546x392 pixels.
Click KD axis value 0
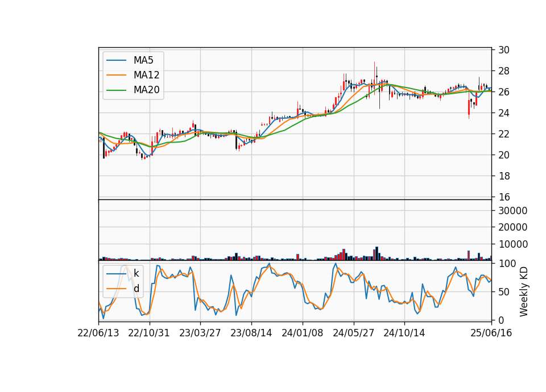coord(500,320)
